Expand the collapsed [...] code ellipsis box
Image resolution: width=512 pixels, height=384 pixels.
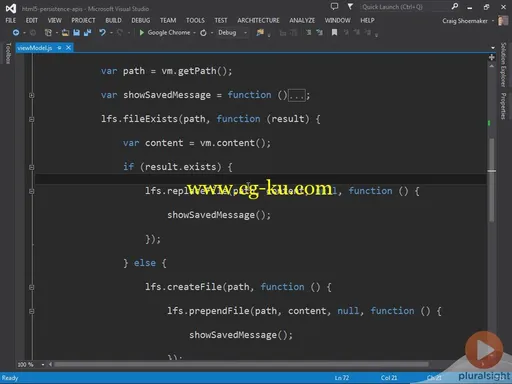[297, 96]
